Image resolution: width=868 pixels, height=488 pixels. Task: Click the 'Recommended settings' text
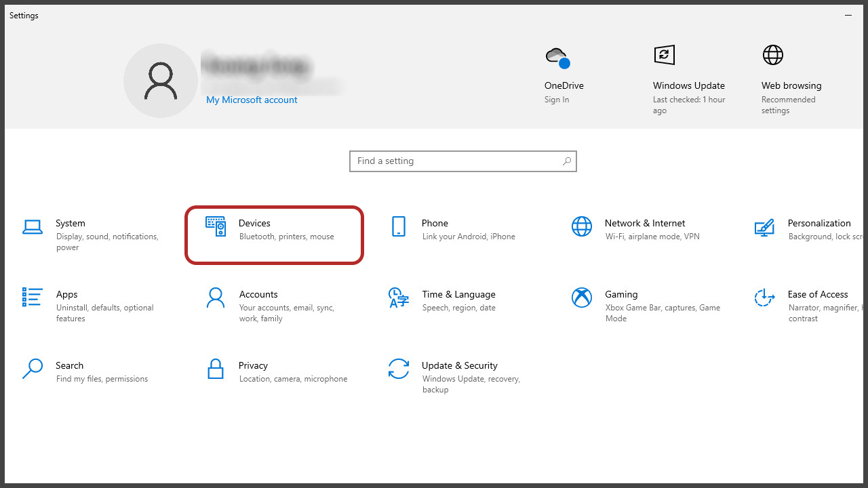click(789, 105)
